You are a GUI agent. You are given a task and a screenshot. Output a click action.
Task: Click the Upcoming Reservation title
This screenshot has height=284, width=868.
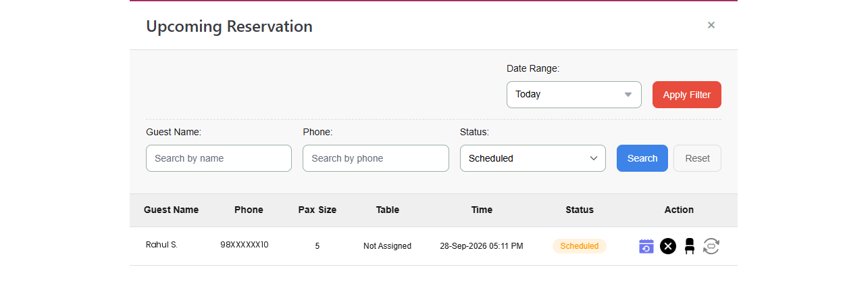coord(230,26)
